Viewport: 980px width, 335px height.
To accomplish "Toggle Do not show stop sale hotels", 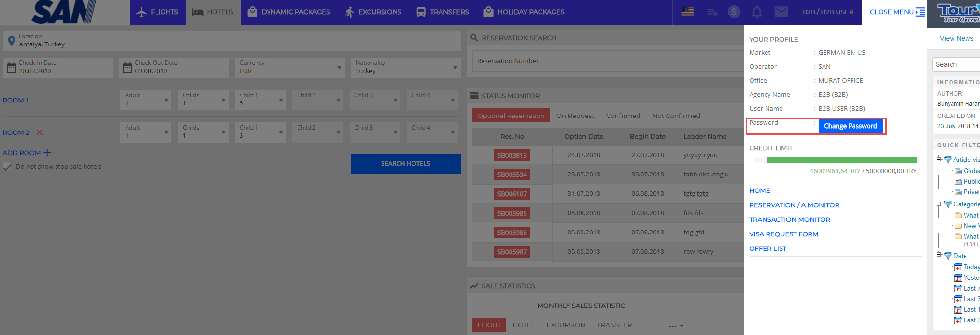I will point(8,167).
